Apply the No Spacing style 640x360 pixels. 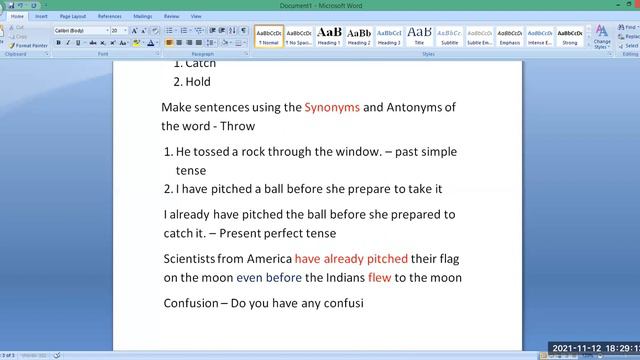(299, 36)
